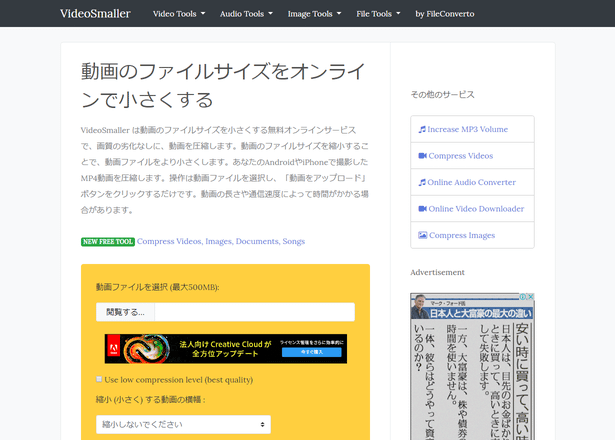Click the 日本人と大富豪の最大の違い ad headline
615x440 pixels.
point(481,313)
